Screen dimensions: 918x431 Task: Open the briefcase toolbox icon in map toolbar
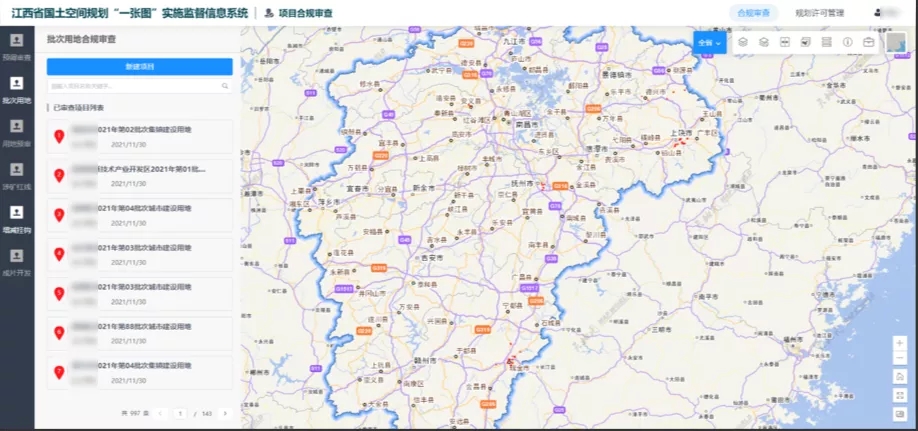869,43
